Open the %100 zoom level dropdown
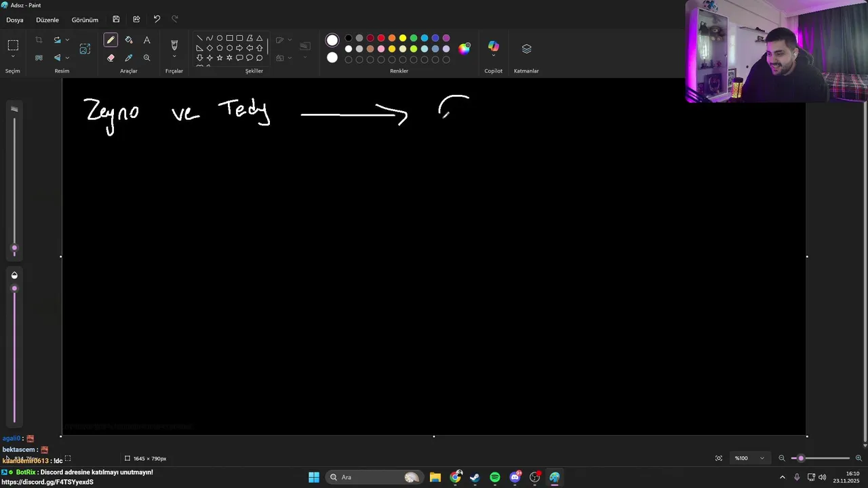The image size is (868, 488). 749,458
